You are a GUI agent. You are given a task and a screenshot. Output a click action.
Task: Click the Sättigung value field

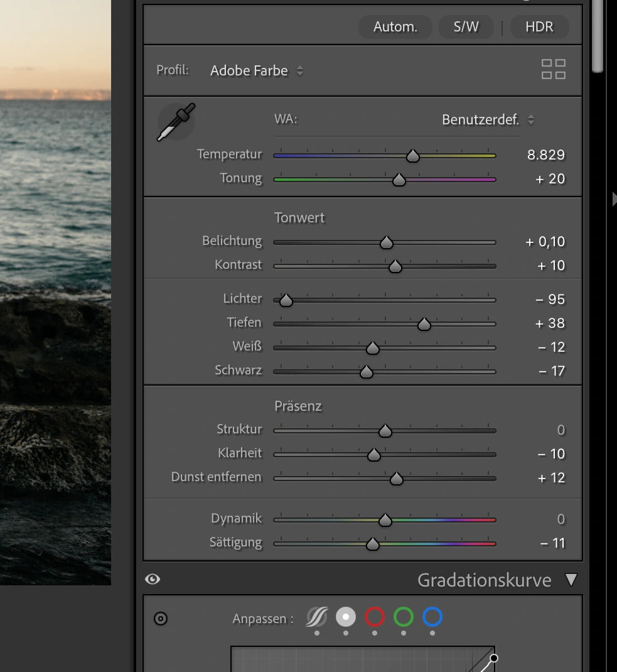coord(552,543)
